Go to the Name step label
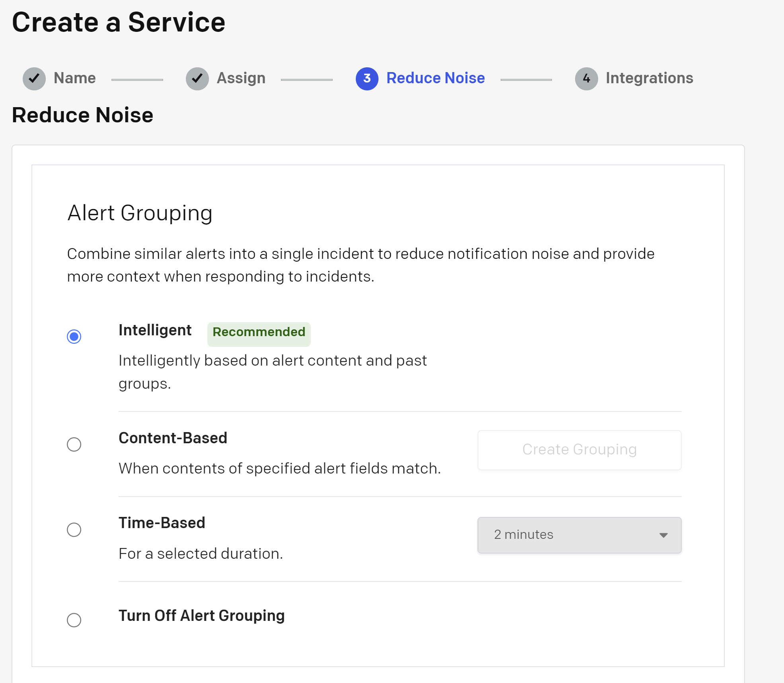 tap(75, 78)
